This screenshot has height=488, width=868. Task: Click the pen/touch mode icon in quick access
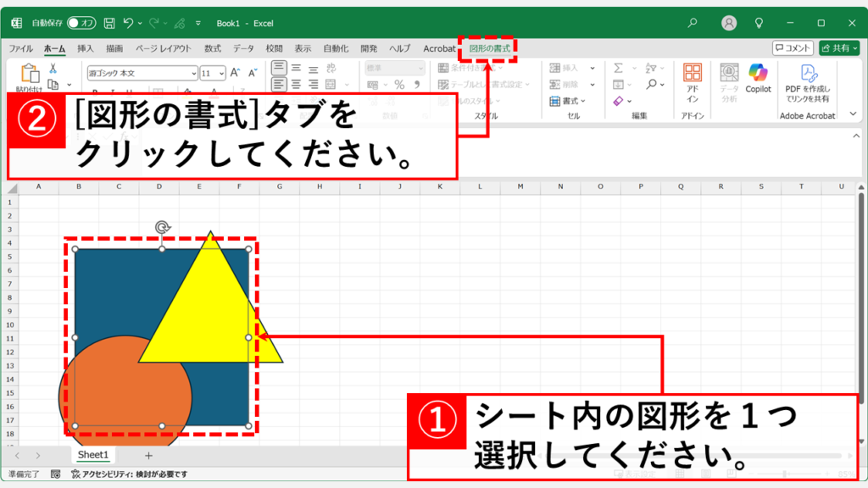180,23
